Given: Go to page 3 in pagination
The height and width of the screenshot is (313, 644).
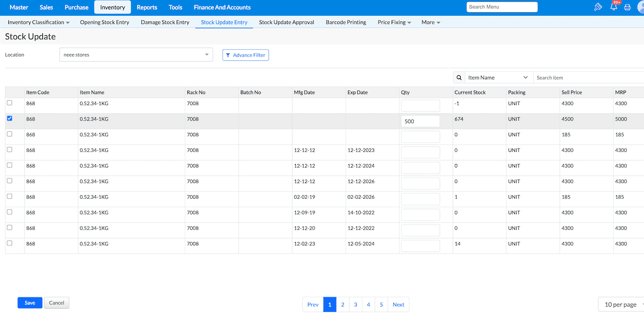Looking at the screenshot, I should pyautogui.click(x=356, y=305).
